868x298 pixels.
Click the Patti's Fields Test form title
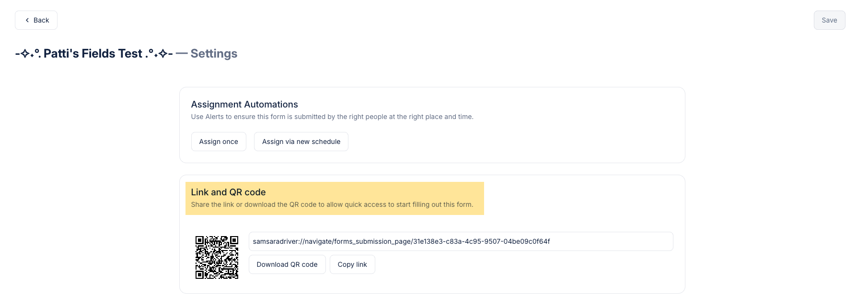(93, 53)
